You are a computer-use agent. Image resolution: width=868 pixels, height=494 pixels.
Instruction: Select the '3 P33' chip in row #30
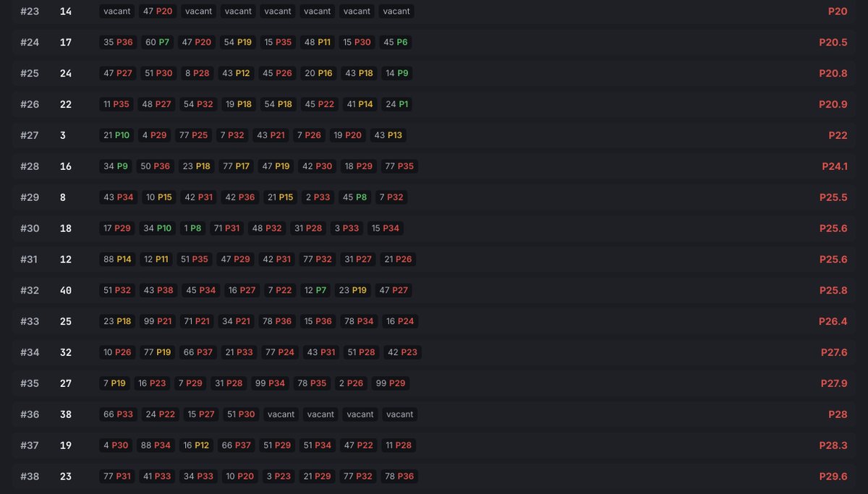(x=346, y=228)
